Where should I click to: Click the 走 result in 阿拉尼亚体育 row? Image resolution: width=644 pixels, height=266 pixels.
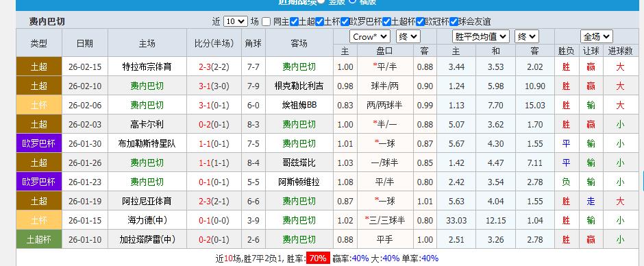point(591,201)
